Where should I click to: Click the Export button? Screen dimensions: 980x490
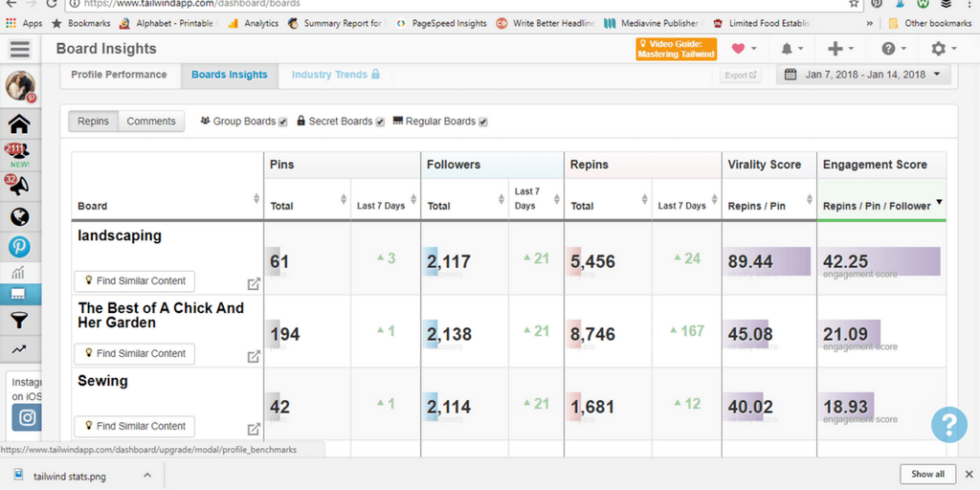click(x=741, y=75)
